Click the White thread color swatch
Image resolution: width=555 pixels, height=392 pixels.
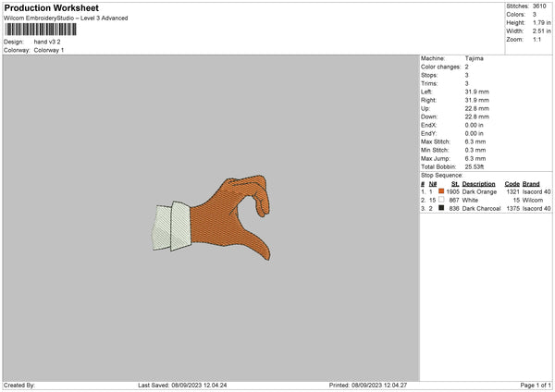[x=441, y=200]
